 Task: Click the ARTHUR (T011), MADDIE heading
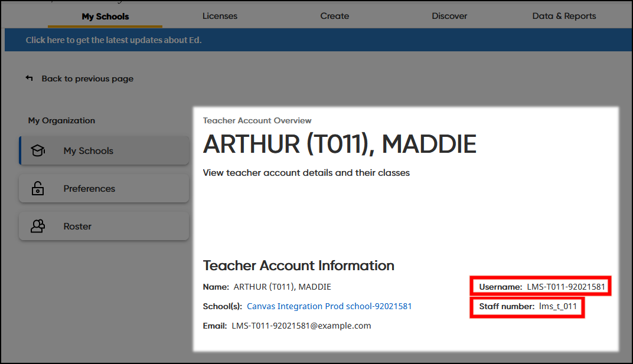[340, 143]
